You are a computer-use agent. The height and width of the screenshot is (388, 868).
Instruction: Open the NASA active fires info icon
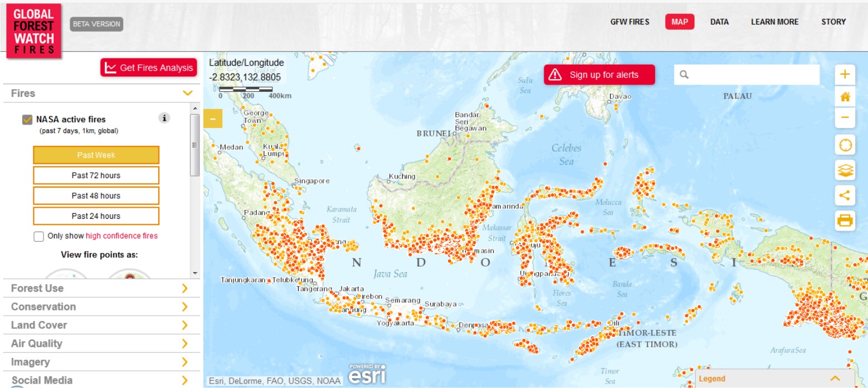[164, 118]
